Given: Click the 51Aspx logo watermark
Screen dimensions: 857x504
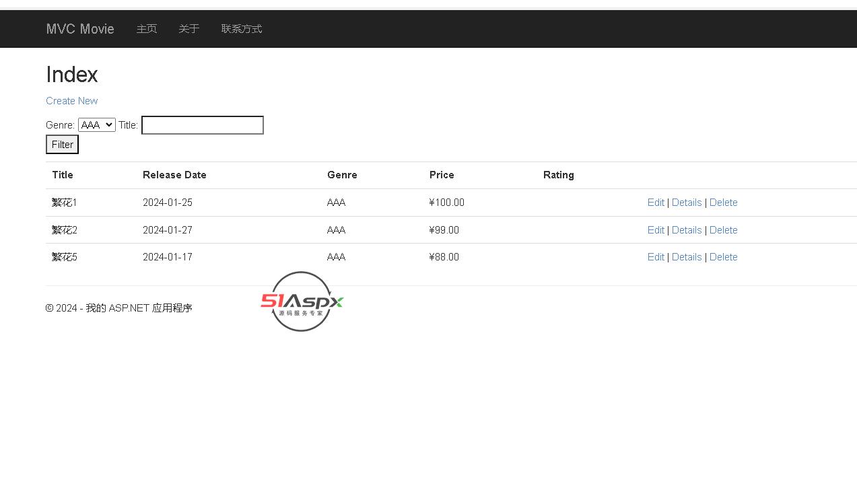Looking at the screenshot, I should [302, 301].
